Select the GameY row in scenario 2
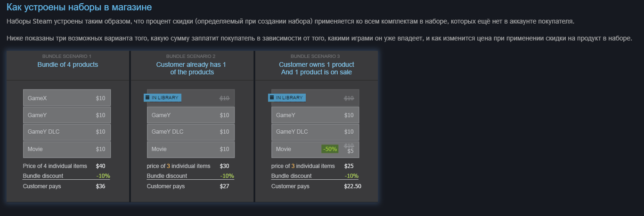644x216 pixels. [191, 115]
